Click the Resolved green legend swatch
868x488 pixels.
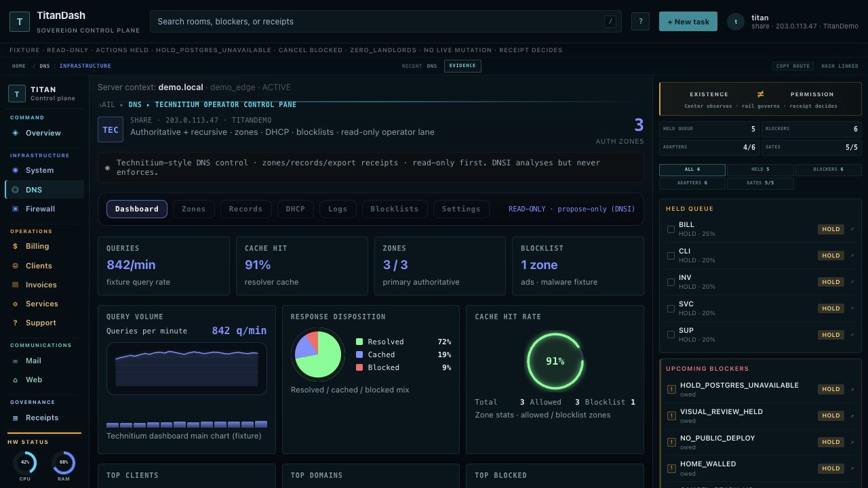pos(359,342)
